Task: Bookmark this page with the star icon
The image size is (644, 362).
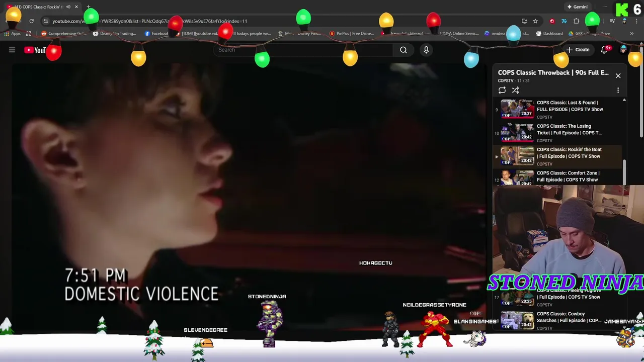Action: (x=535, y=21)
